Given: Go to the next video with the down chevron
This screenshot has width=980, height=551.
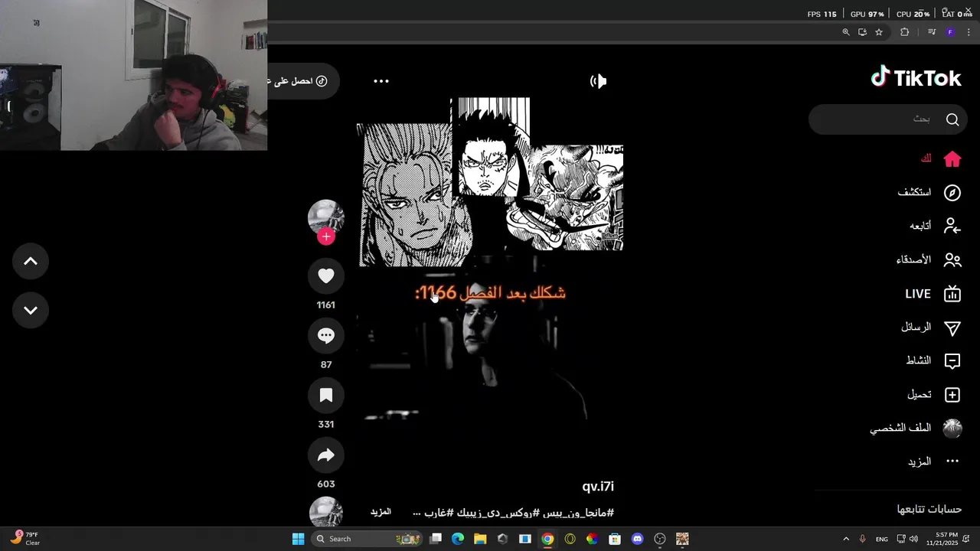Looking at the screenshot, I should [31, 310].
